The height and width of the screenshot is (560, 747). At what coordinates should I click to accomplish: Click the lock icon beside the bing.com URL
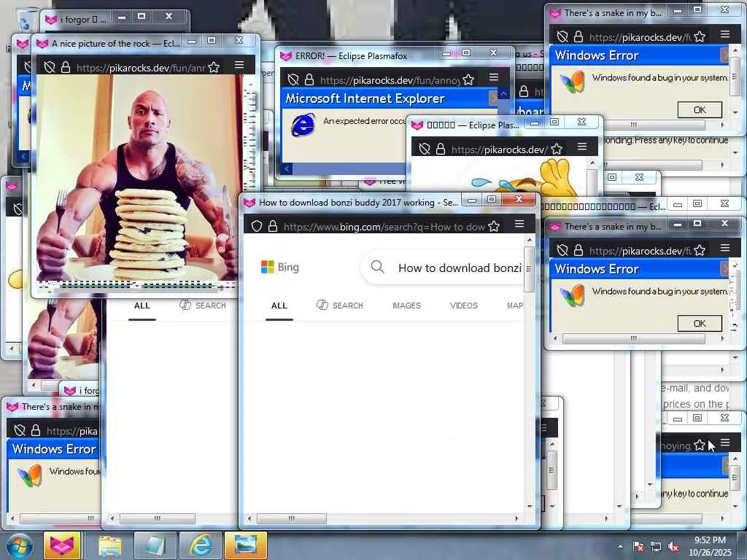273,226
